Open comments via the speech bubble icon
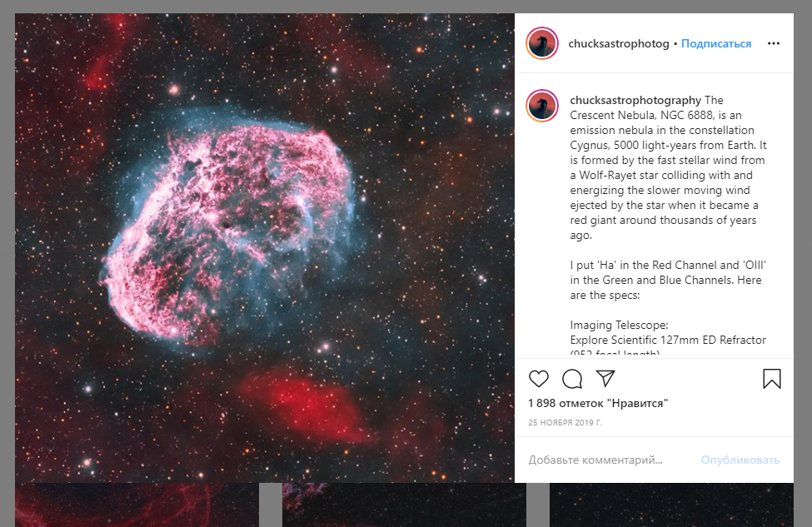The image size is (812, 527). point(572,379)
